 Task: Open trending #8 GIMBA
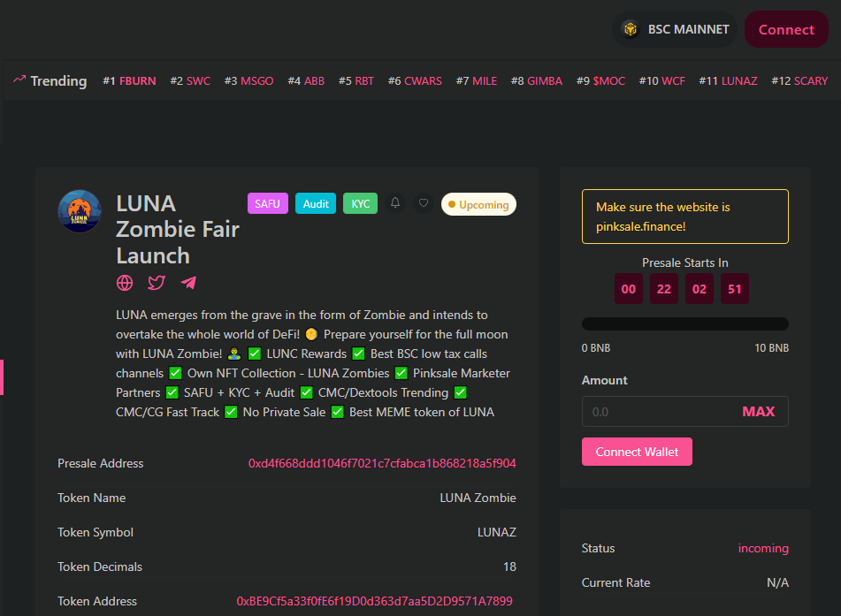point(537,81)
